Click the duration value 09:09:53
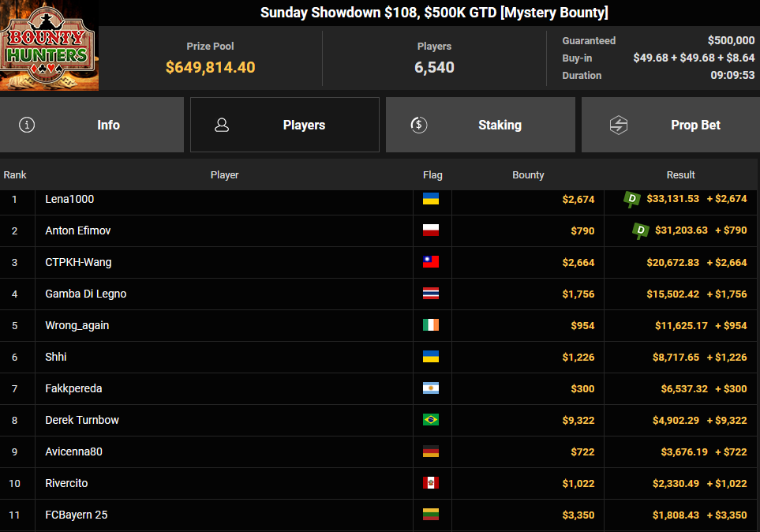Viewport: 760px width, 532px height. pyautogui.click(x=732, y=75)
